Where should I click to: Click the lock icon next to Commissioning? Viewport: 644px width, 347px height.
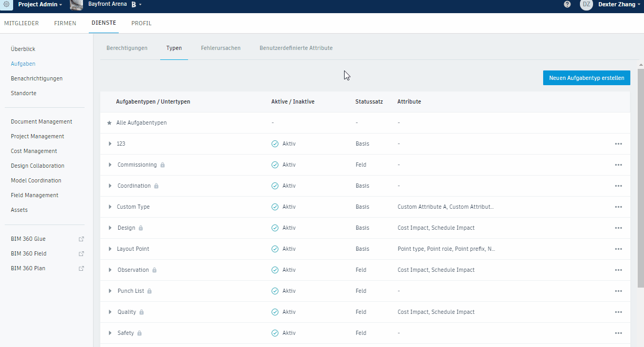point(162,165)
